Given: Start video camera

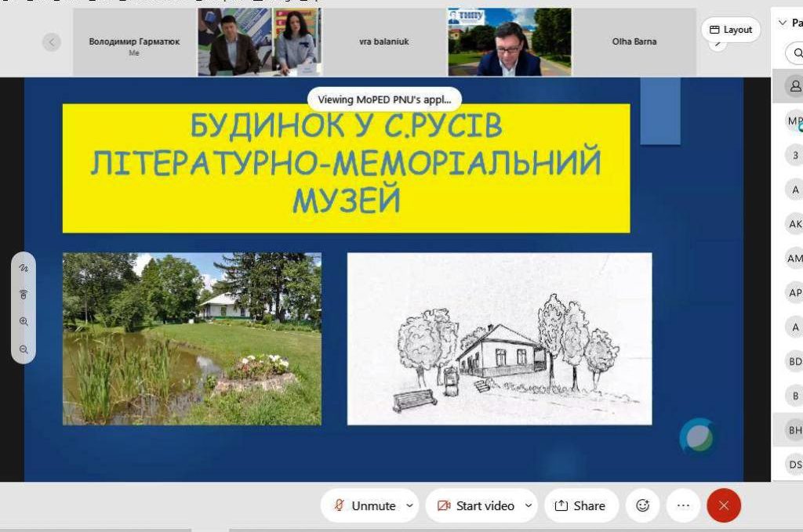Looking at the screenshot, I should coord(476,505).
